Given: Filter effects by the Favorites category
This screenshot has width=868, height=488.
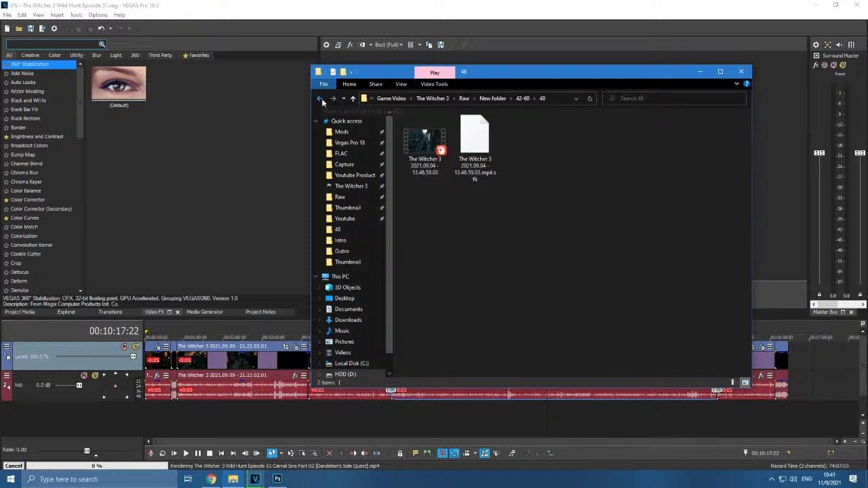Looking at the screenshot, I should point(195,55).
